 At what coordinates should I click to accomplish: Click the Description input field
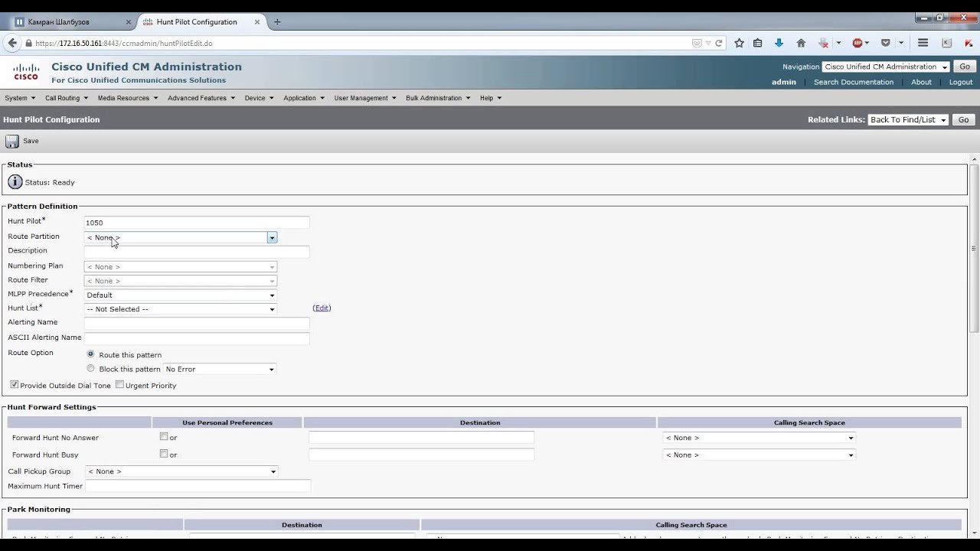(x=197, y=252)
